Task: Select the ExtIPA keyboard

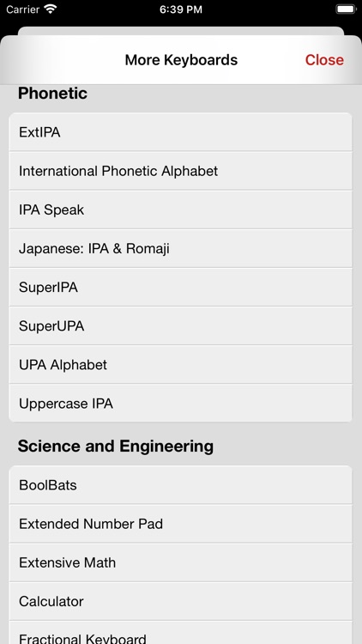Action: click(x=181, y=132)
